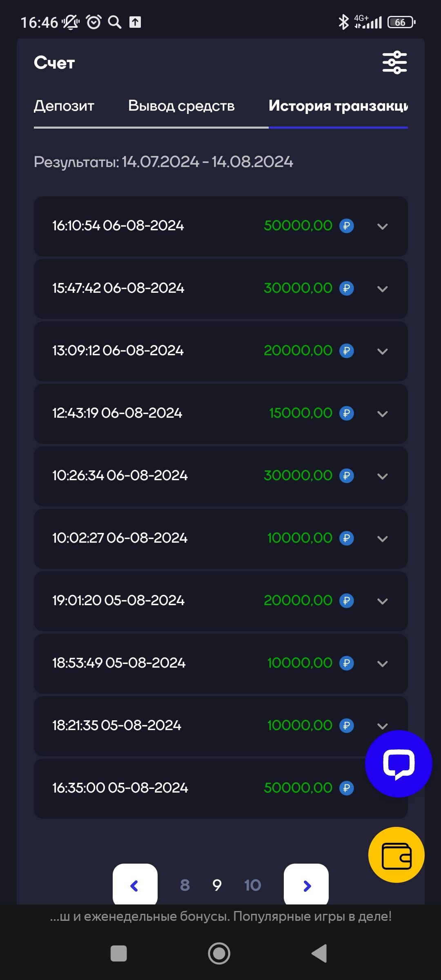The image size is (441, 980).
Task: Open the filter settings icon
Action: [x=394, y=62]
